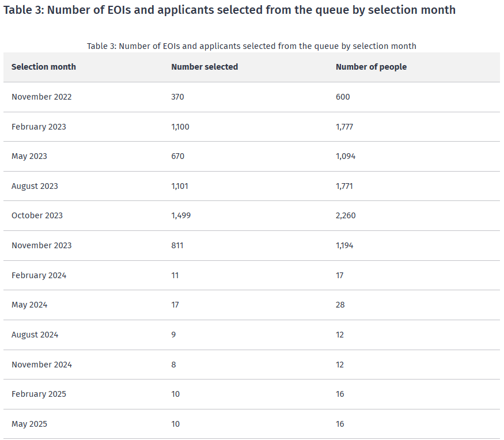Viewport: 504px width, 440px height.
Task: Click the Number selected column header
Action: [204, 67]
